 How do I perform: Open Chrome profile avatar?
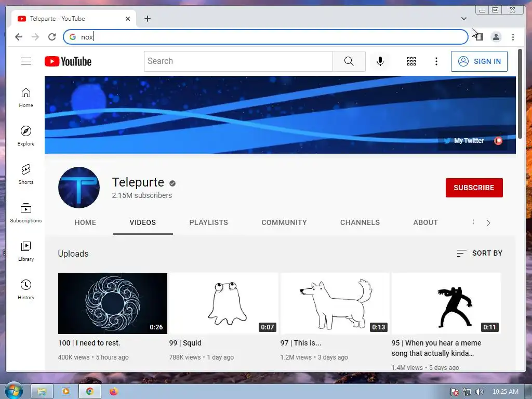tap(496, 37)
